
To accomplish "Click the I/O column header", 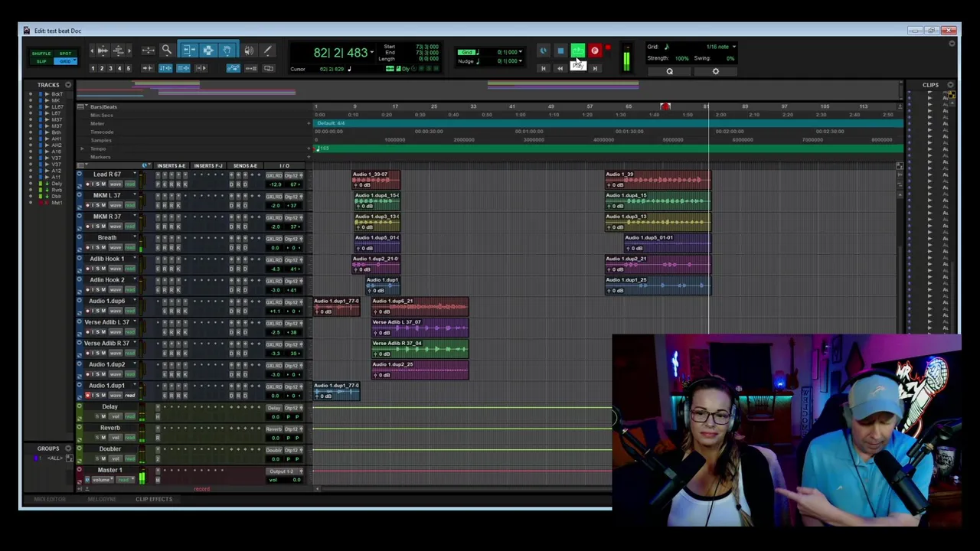I will pos(284,165).
